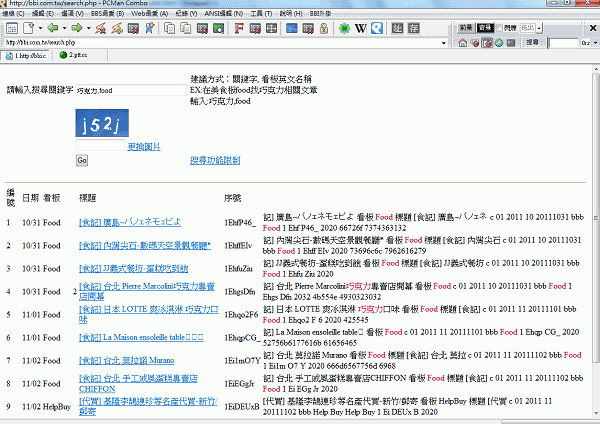Open the 說明(H) menu
Screen dimensions: 600x424
291,14
